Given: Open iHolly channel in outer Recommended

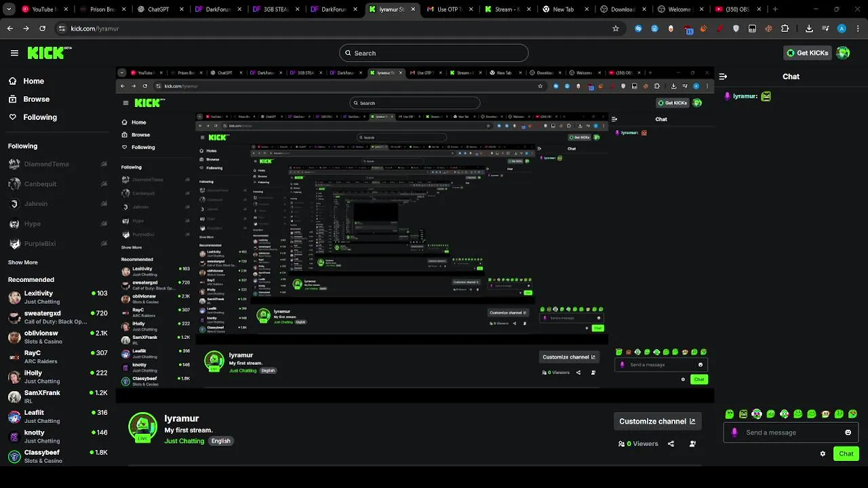Looking at the screenshot, I should [x=58, y=377].
